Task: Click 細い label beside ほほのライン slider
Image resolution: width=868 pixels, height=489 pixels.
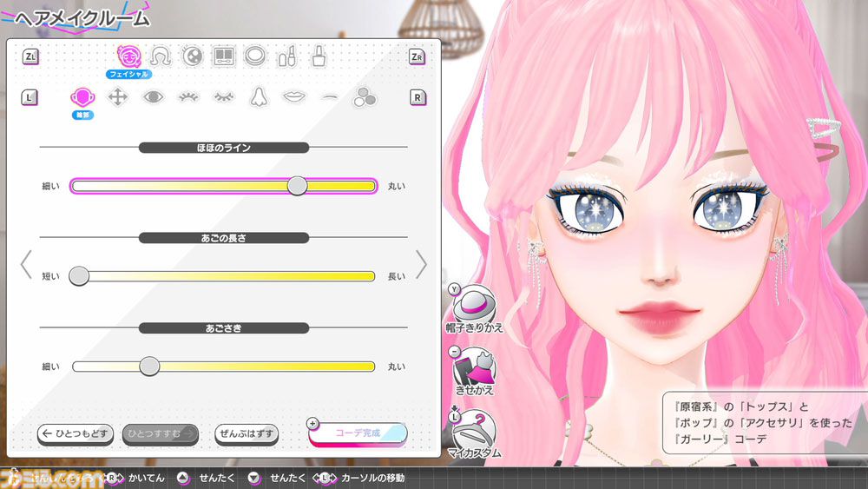Action: point(51,186)
